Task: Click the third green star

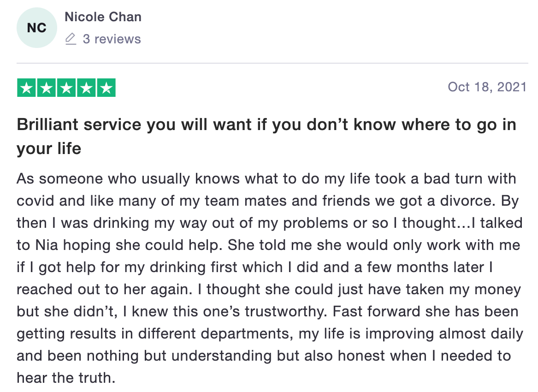Action: [x=66, y=88]
